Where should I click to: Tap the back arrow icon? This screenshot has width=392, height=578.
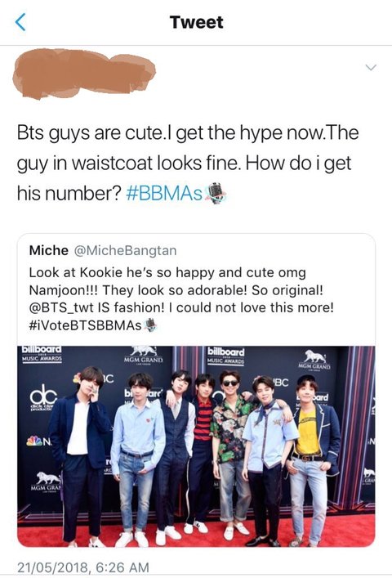point(20,22)
